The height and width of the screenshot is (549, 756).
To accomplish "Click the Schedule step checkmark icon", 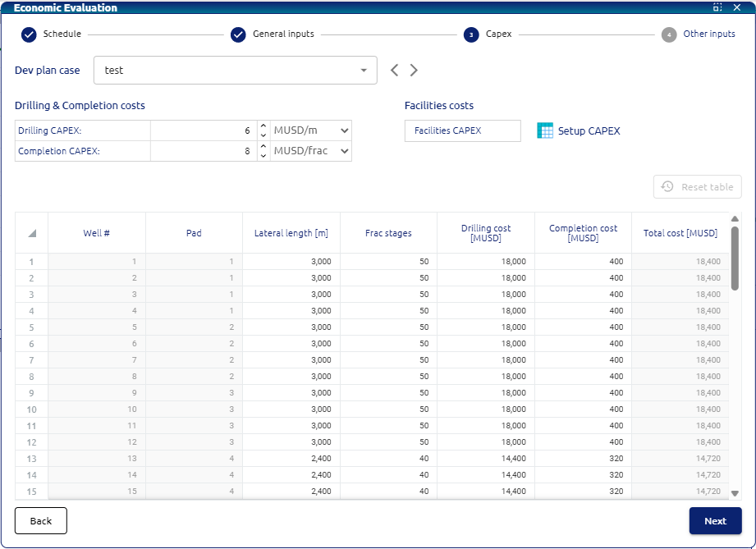I will 29,34.
